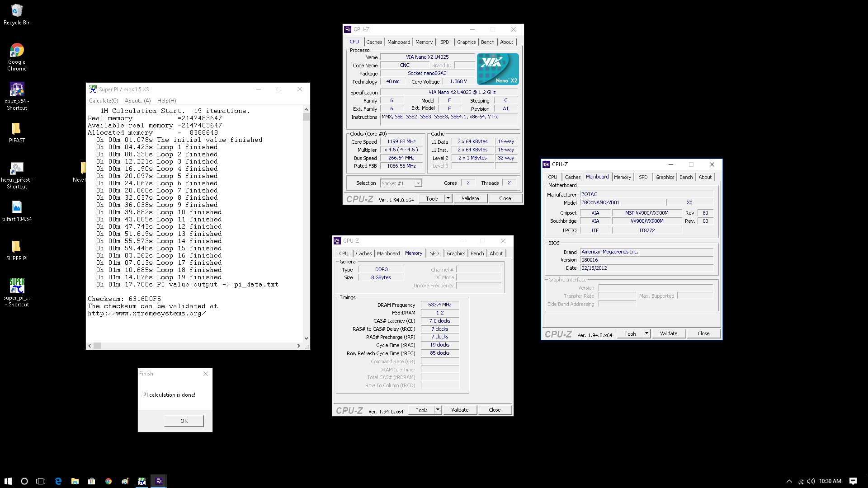The image size is (868, 488).
Task: Show hidden system tray icons
Action: [x=789, y=481]
